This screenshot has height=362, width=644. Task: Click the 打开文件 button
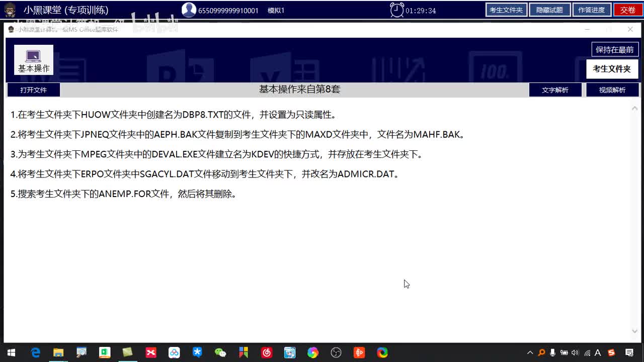click(x=33, y=90)
